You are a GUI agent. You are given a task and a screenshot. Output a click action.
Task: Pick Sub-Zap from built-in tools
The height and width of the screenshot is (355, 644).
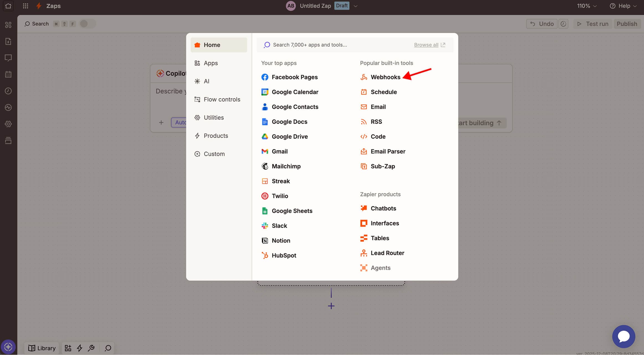tap(383, 166)
